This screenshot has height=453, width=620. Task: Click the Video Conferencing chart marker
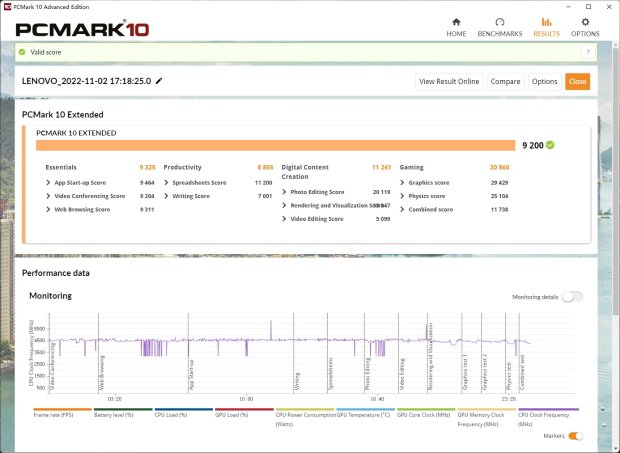pyautogui.click(x=52, y=367)
